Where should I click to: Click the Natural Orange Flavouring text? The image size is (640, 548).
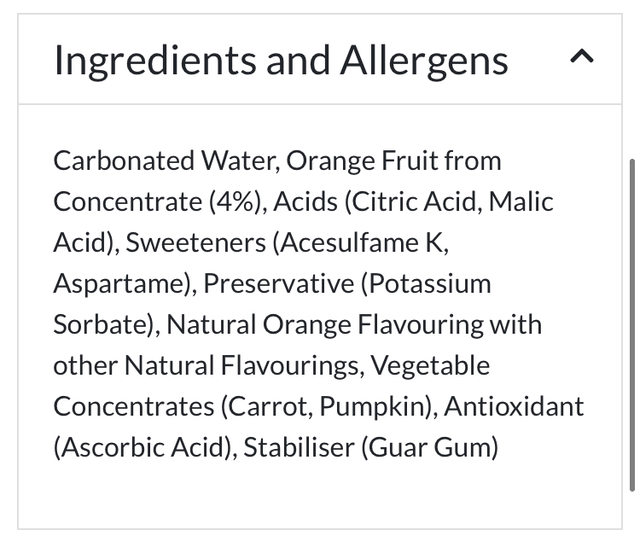pyautogui.click(x=324, y=325)
